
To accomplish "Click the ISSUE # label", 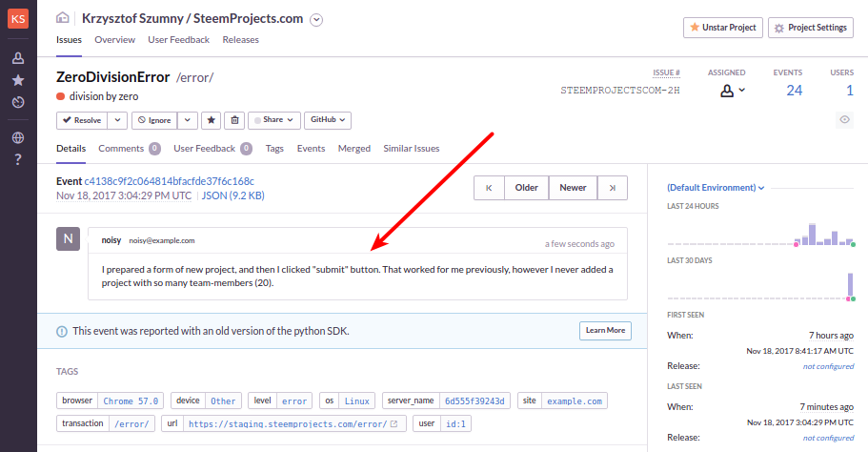I will click(x=666, y=72).
